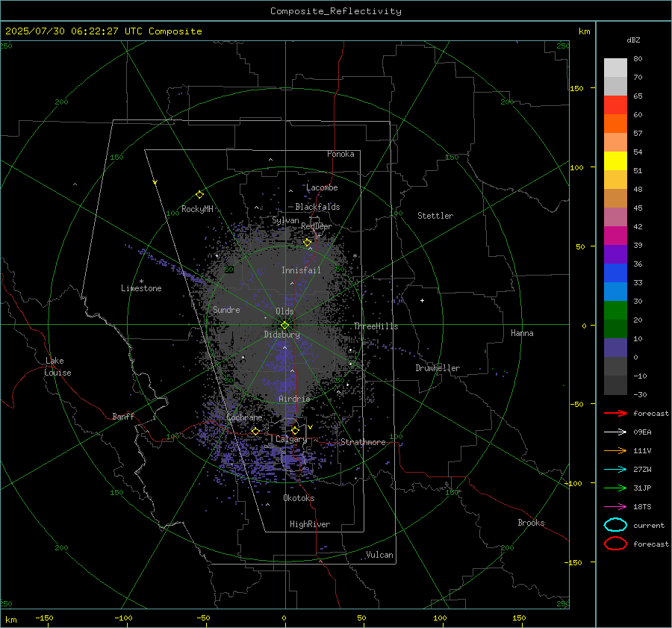
Task: Click the Ponoka city label
Action: [340, 154]
